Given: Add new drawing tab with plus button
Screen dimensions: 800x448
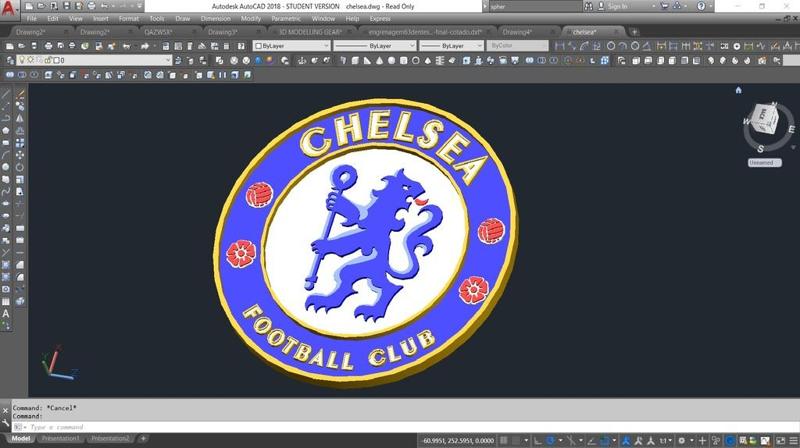Looking at the screenshot, I should 634,32.
